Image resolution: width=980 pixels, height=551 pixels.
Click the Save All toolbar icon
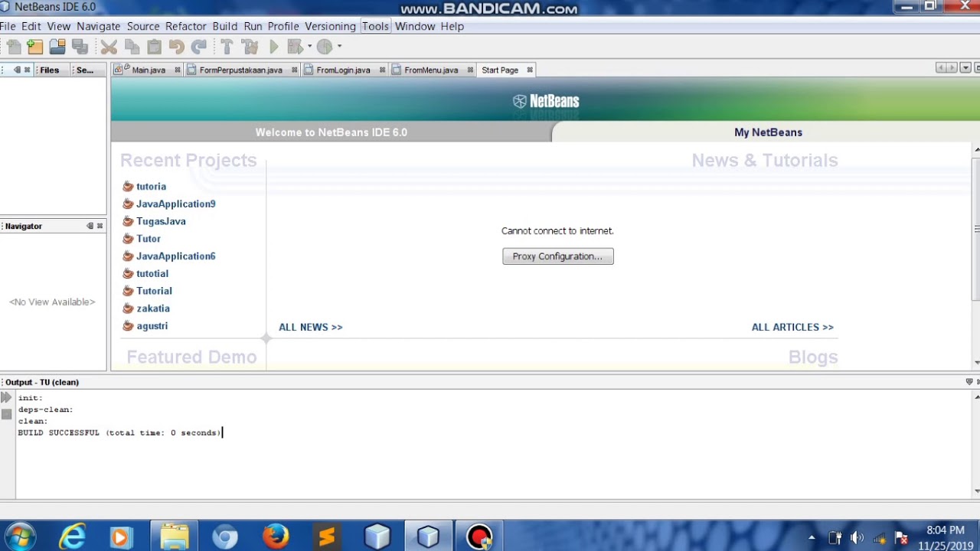click(x=80, y=47)
